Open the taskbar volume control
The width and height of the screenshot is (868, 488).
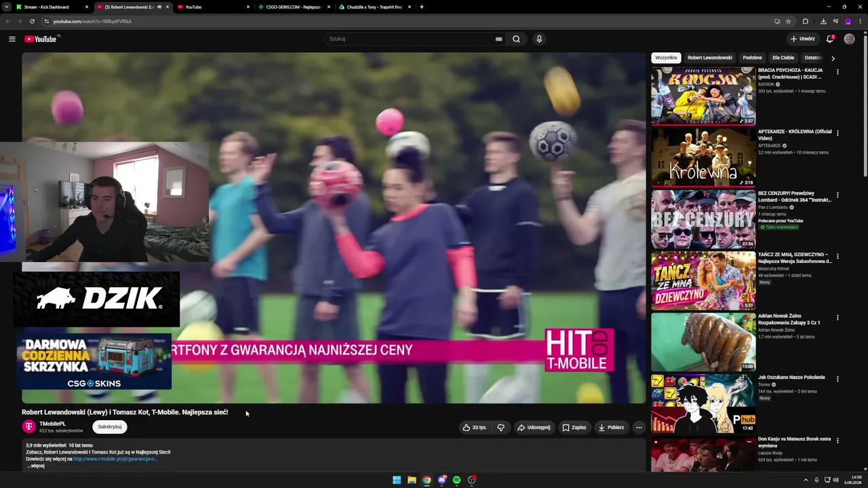click(x=835, y=480)
